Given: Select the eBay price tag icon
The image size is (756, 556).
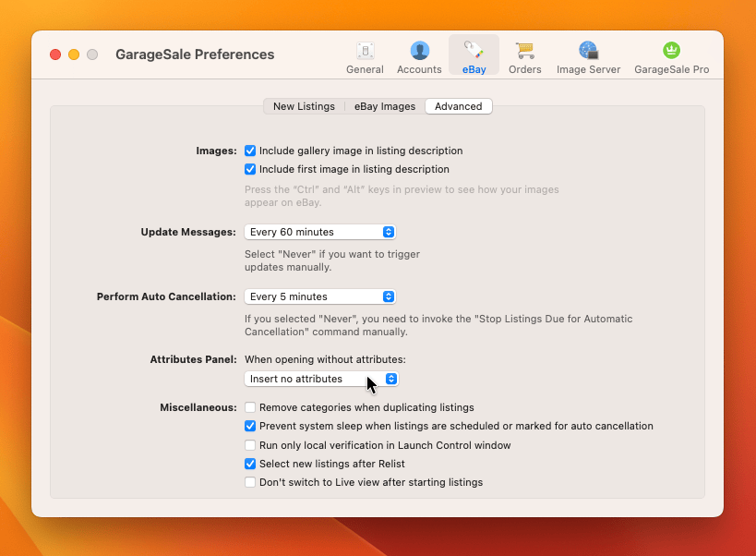Looking at the screenshot, I should (x=474, y=50).
